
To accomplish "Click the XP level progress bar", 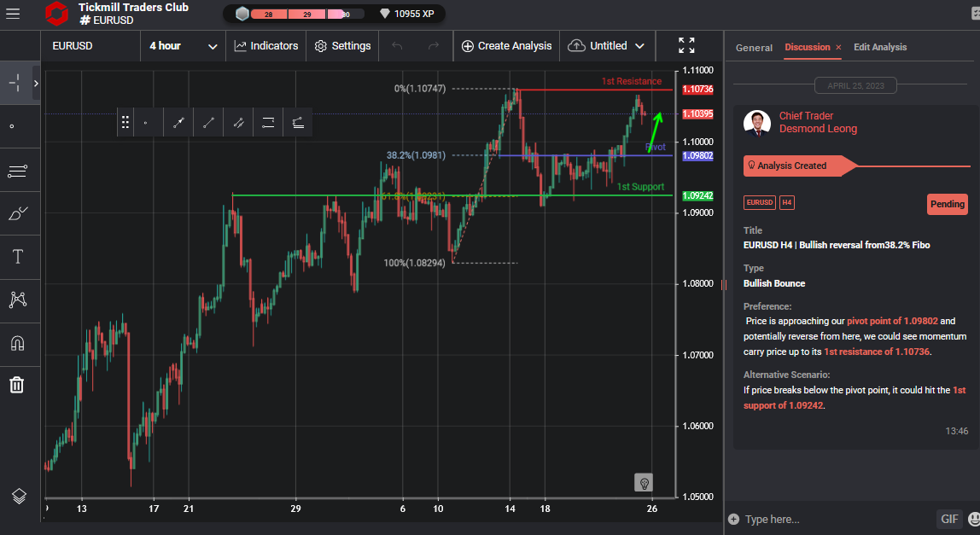I will tap(306, 14).
